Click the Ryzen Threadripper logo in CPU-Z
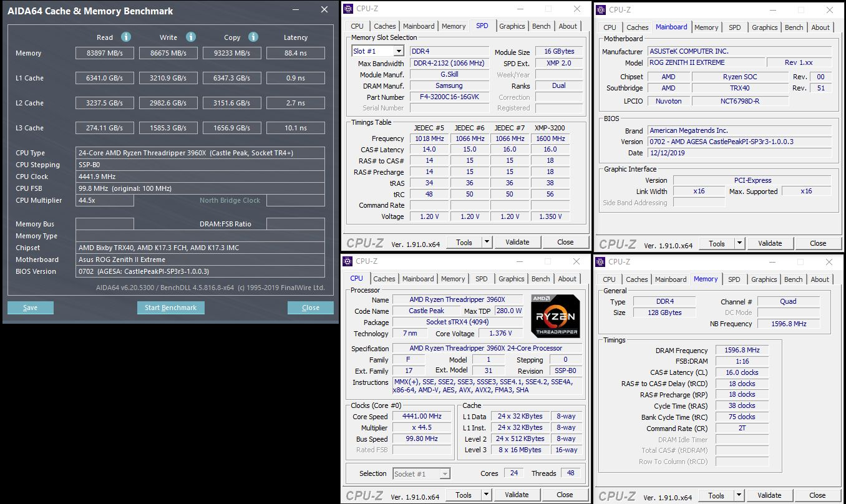 (x=556, y=316)
